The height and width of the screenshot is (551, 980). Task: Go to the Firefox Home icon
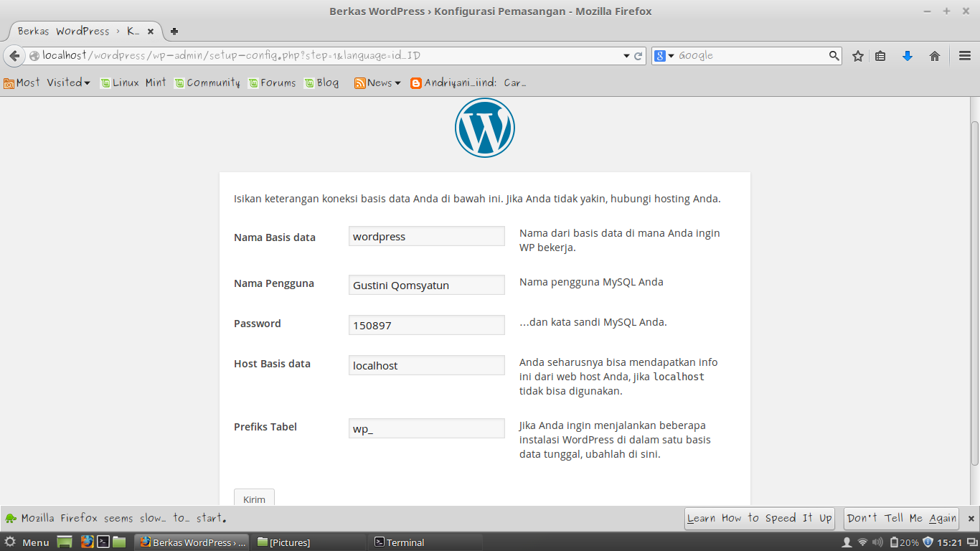934,56
